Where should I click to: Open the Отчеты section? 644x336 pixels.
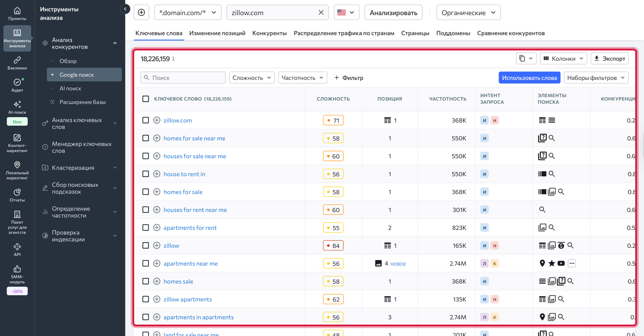17,195
